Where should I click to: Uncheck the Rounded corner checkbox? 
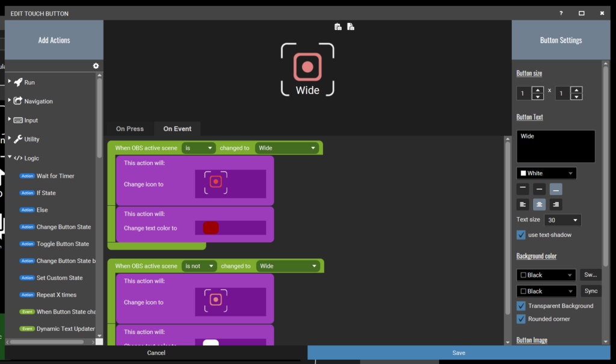[521, 319]
